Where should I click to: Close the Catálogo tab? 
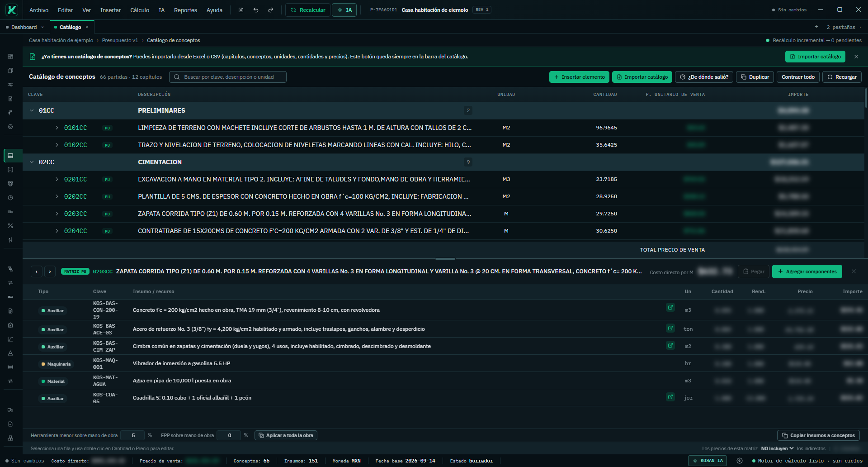coord(87,27)
